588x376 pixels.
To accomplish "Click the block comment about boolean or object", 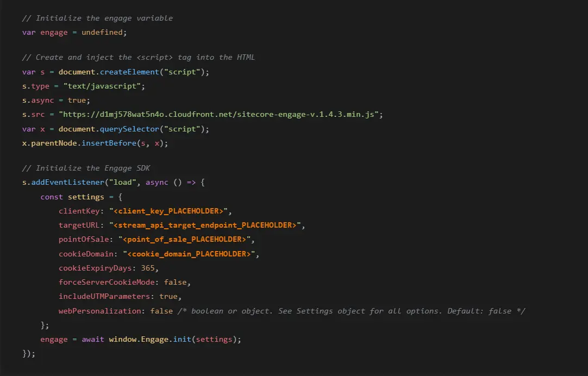I will 352,311.
